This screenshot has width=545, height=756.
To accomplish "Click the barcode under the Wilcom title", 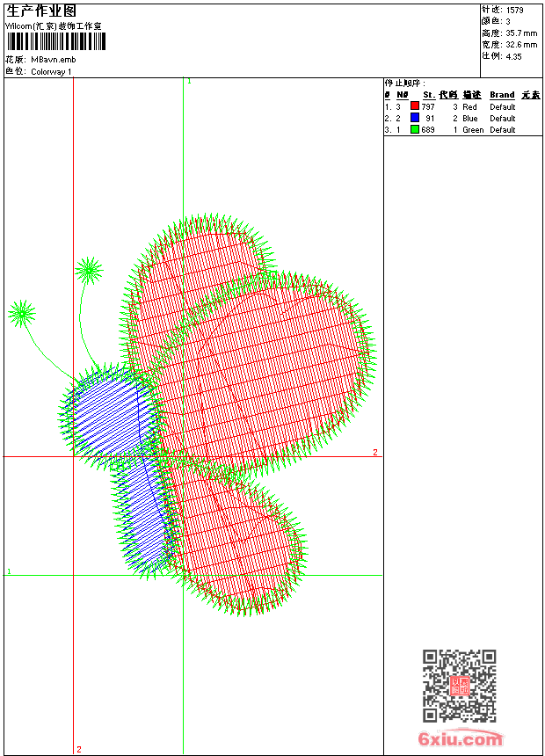I will tap(56, 41).
